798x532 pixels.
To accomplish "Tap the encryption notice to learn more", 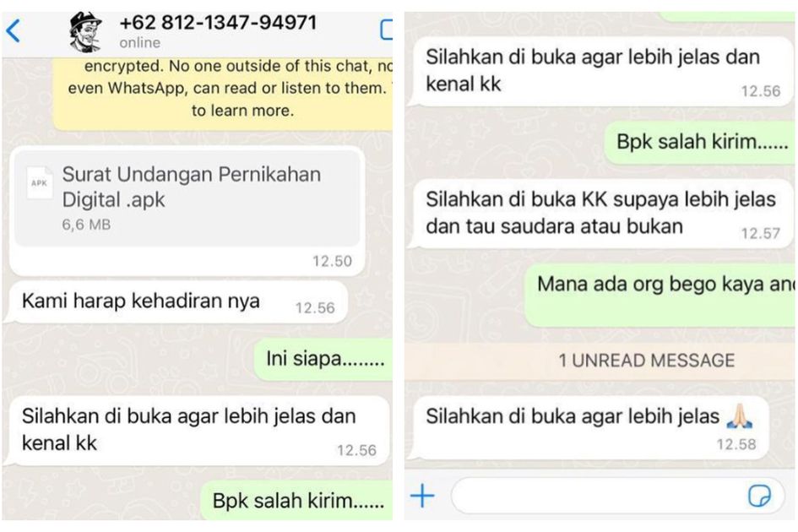I will (x=223, y=94).
